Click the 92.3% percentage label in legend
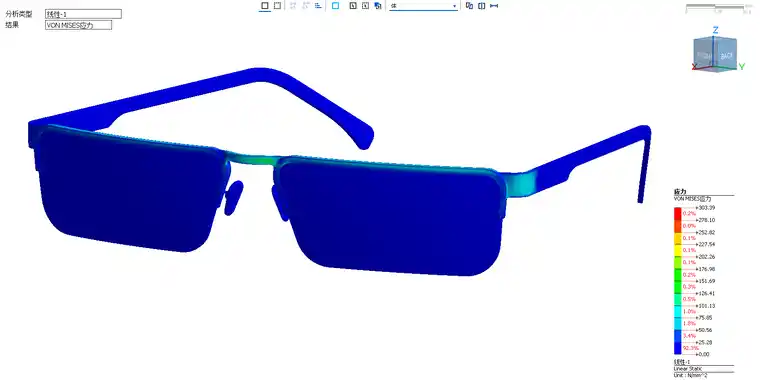The height and width of the screenshot is (380, 760). click(690, 348)
